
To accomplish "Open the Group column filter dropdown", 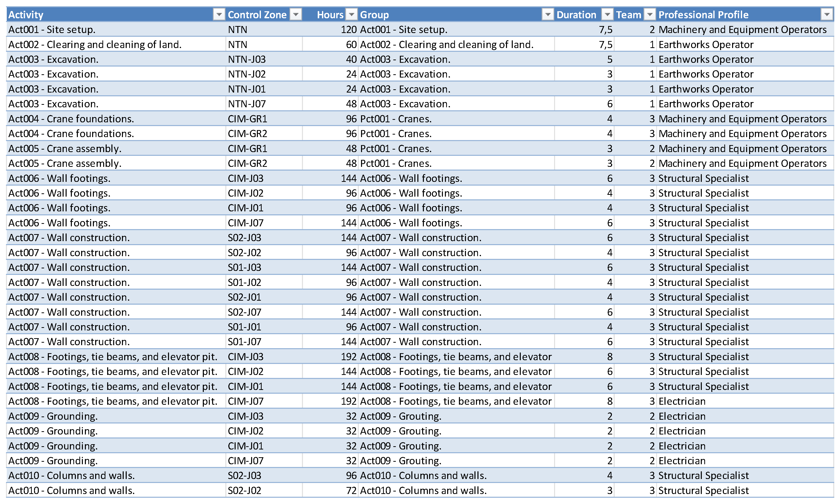I will (x=548, y=15).
